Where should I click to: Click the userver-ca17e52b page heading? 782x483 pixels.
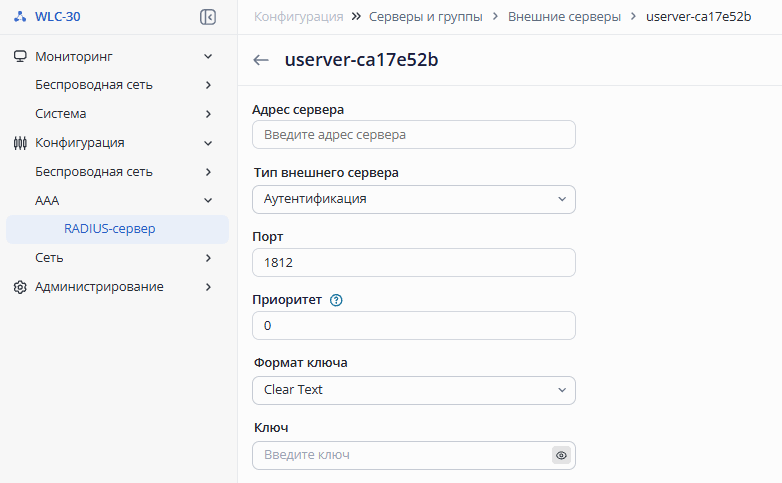[361, 60]
